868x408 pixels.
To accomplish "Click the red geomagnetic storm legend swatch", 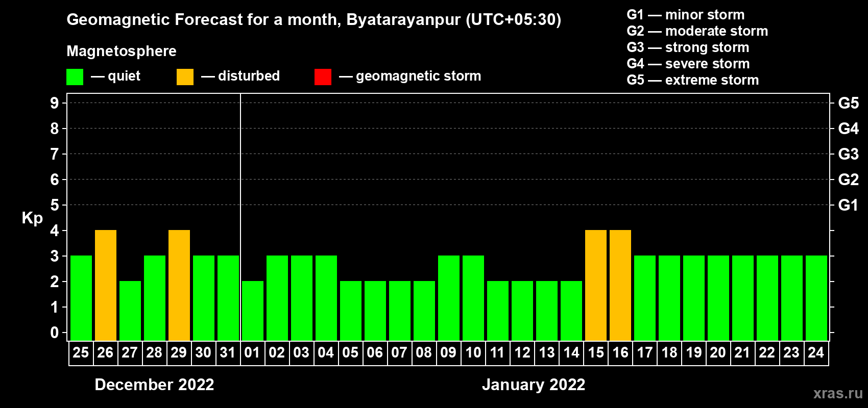I will click(x=323, y=77).
